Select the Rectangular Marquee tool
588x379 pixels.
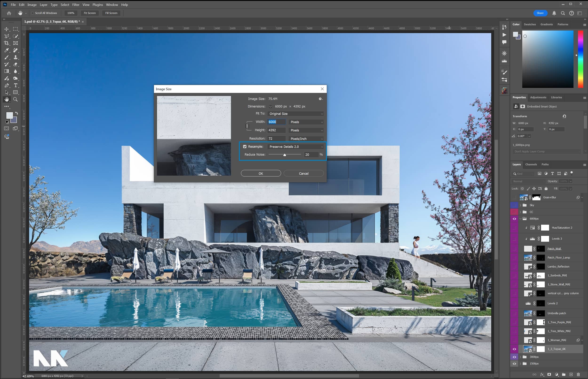16,29
